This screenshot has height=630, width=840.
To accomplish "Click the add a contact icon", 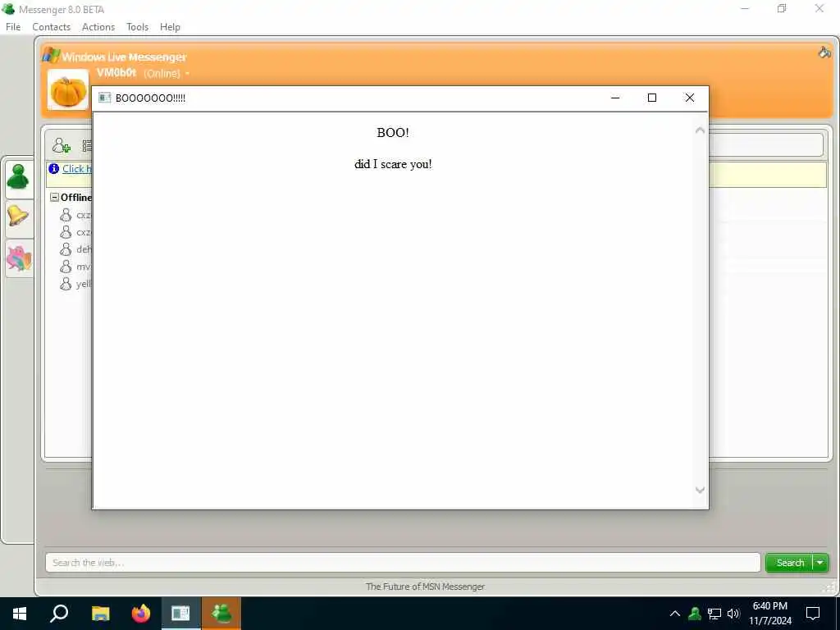I will click(61, 145).
